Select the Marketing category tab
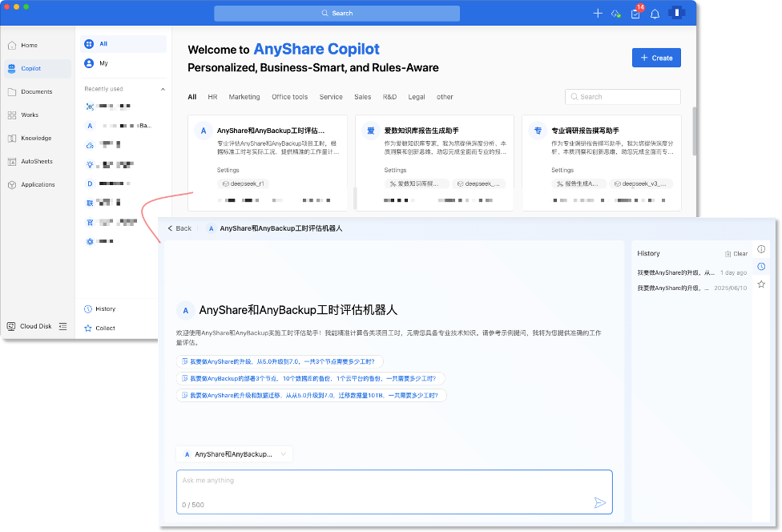Screen dimensions: 782x532 (x=244, y=97)
